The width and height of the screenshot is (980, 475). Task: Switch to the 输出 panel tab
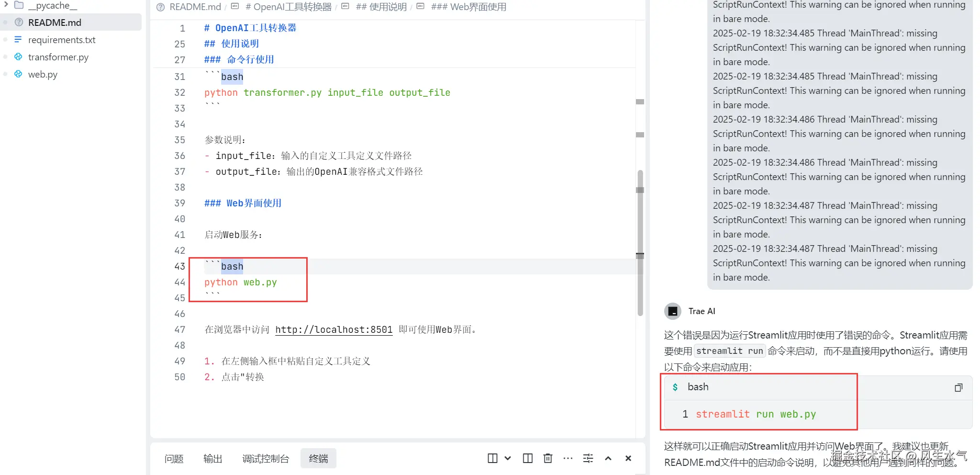click(213, 459)
